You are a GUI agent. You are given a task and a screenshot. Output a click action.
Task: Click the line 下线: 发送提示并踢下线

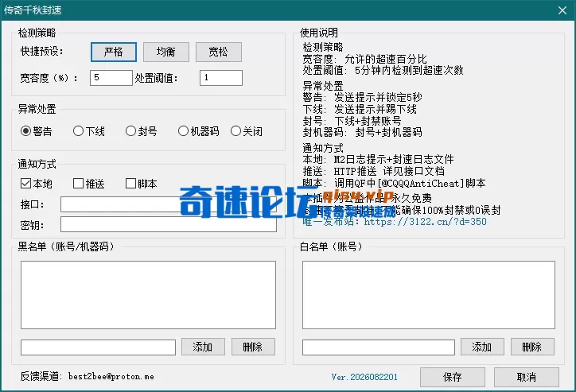point(360,109)
